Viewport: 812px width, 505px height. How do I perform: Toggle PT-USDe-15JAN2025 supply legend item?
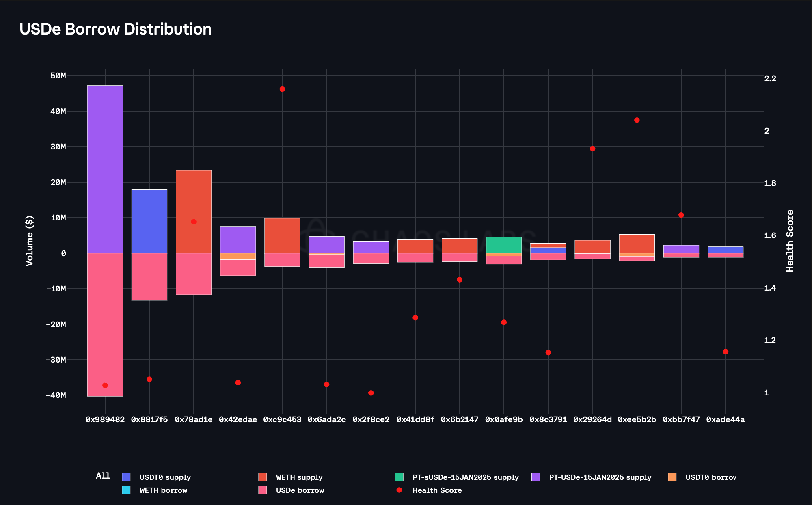600,477
